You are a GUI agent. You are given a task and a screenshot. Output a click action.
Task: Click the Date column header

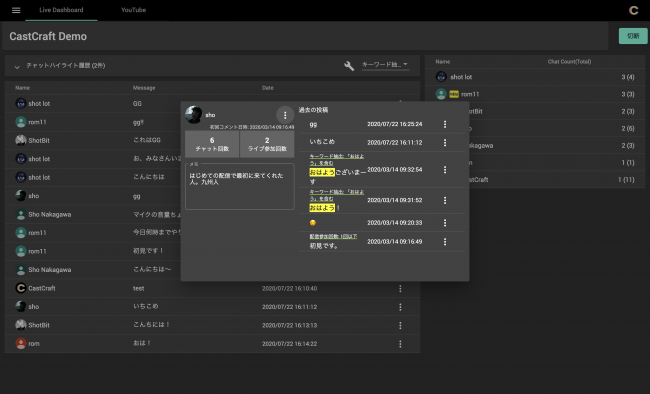[x=267, y=88]
